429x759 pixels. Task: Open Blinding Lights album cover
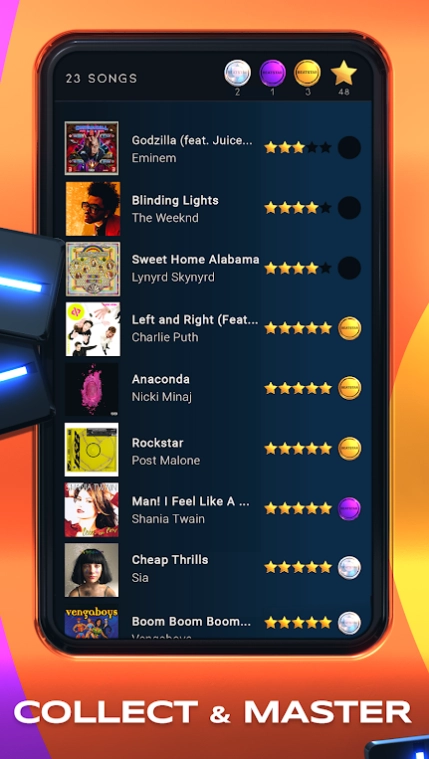click(x=92, y=209)
